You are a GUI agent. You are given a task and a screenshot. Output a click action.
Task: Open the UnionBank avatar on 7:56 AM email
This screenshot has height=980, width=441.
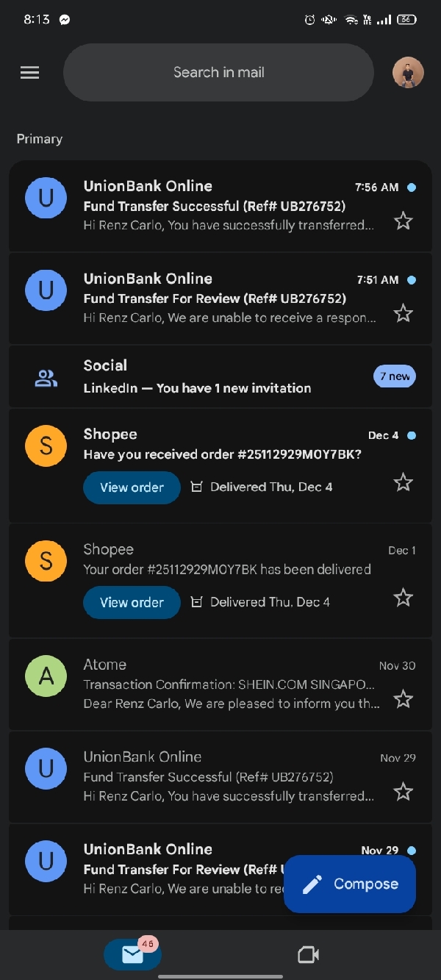(46, 198)
